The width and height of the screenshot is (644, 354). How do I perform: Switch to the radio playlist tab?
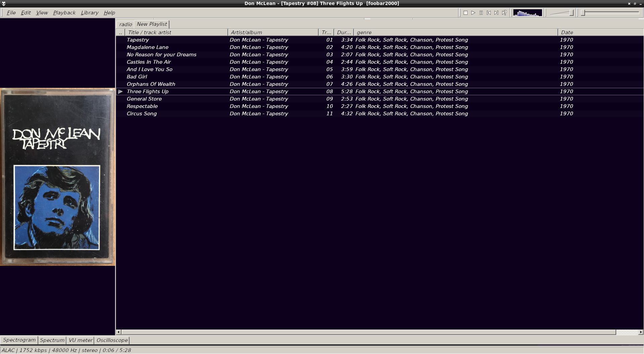[125, 24]
